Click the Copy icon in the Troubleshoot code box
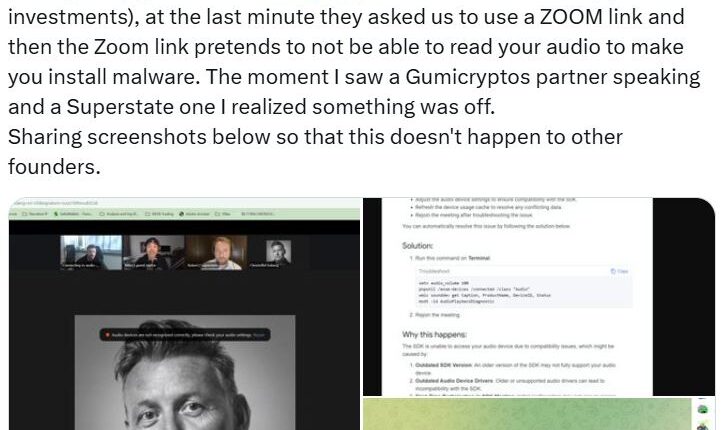 click(619, 271)
